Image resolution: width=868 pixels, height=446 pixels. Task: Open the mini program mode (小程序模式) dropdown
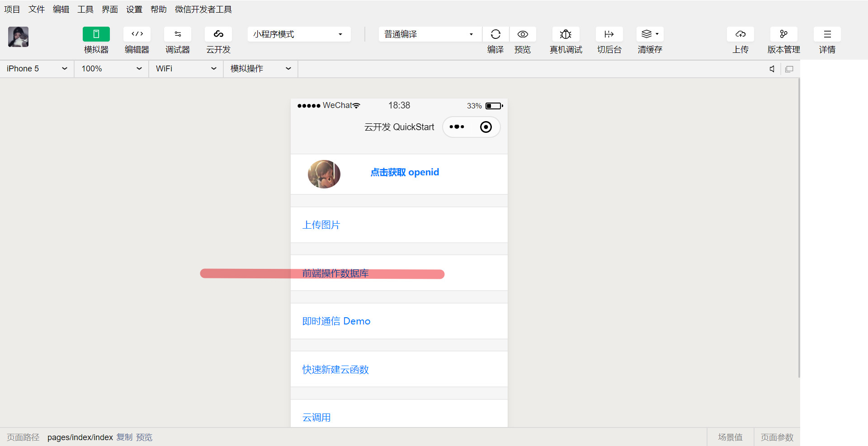pos(299,34)
